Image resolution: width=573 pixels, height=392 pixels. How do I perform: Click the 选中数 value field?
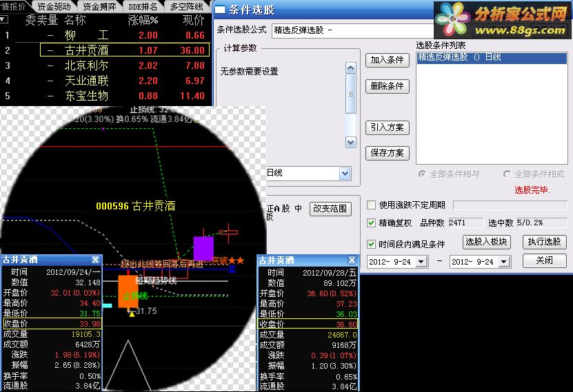542,223
